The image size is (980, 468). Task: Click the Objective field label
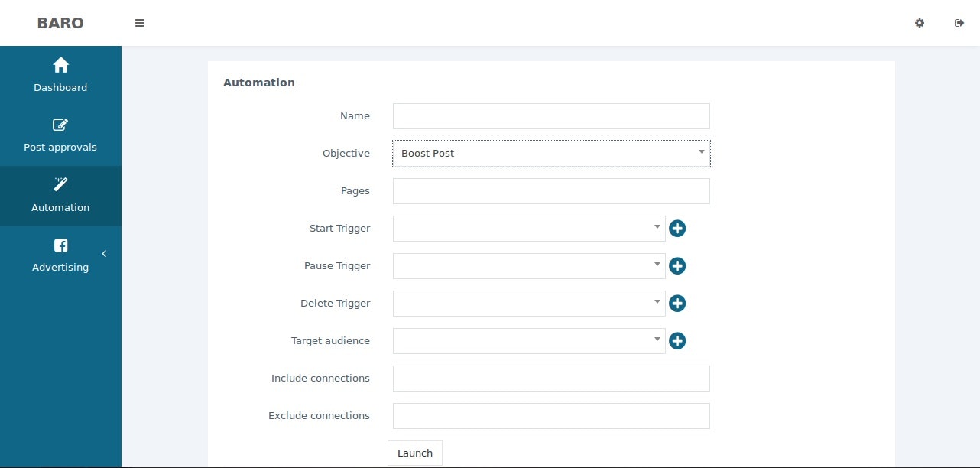[346, 154]
